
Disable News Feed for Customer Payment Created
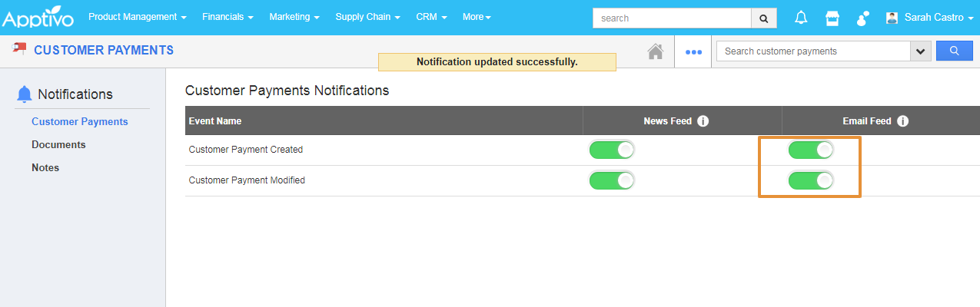click(x=612, y=150)
